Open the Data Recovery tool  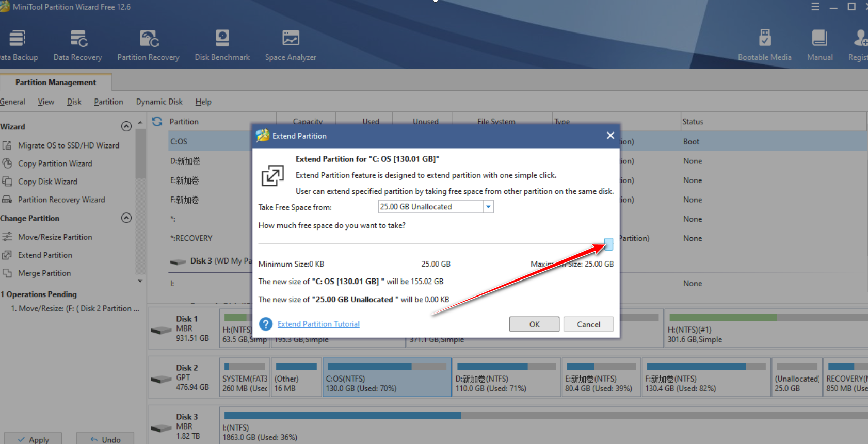click(78, 45)
